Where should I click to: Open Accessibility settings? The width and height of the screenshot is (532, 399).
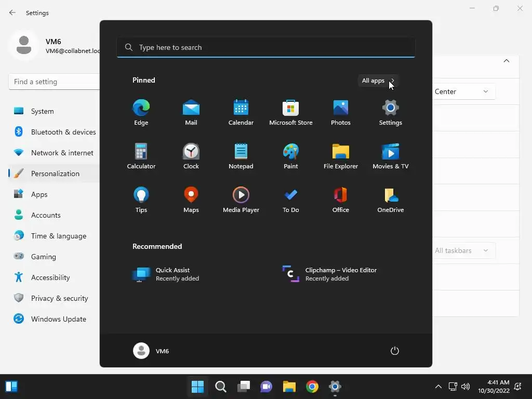pos(54,277)
